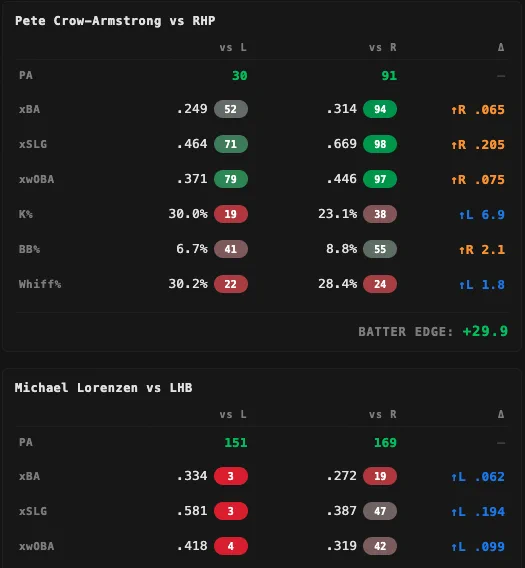Click the red 4 percentile badge

tap(231, 546)
